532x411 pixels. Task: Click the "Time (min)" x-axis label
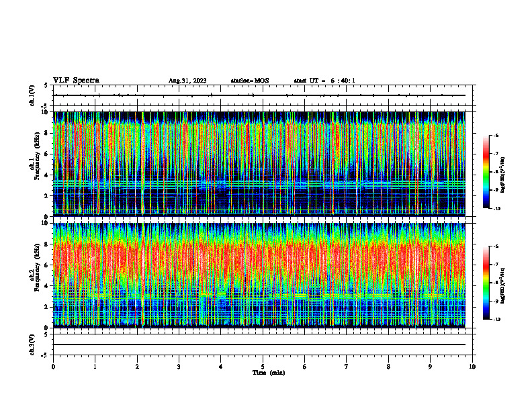point(269,373)
